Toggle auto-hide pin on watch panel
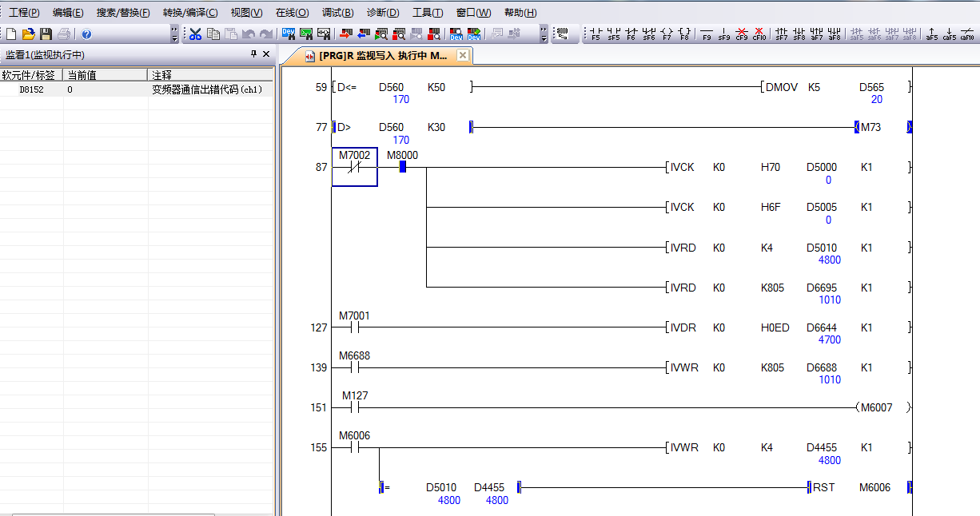 pos(254,54)
